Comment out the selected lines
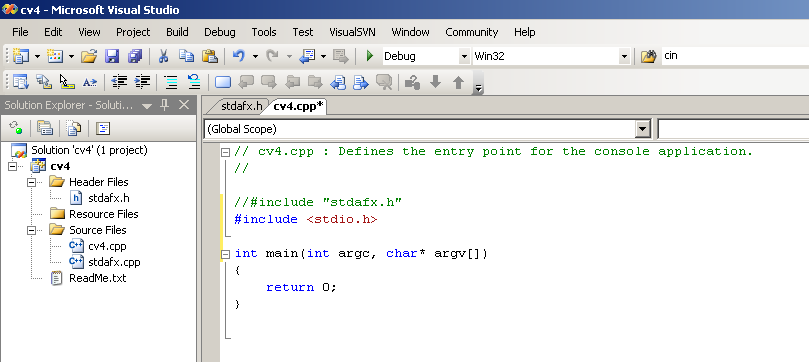The height and width of the screenshot is (362, 809). tap(171, 82)
